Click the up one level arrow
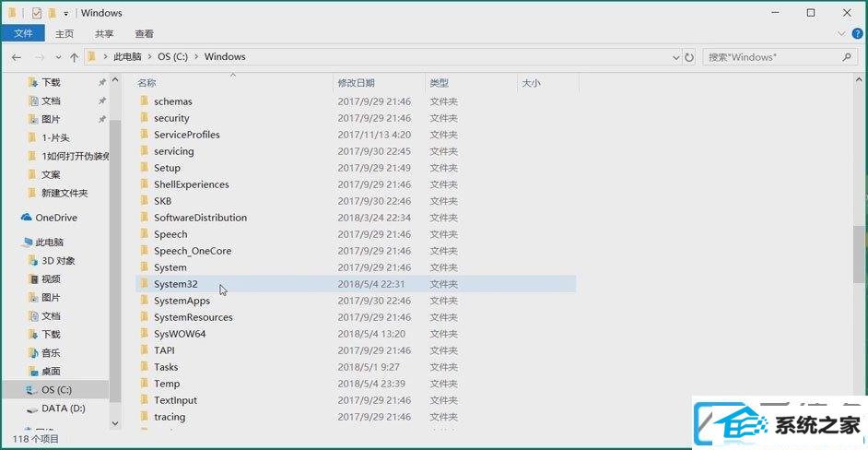This screenshot has width=868, height=450. (x=75, y=57)
